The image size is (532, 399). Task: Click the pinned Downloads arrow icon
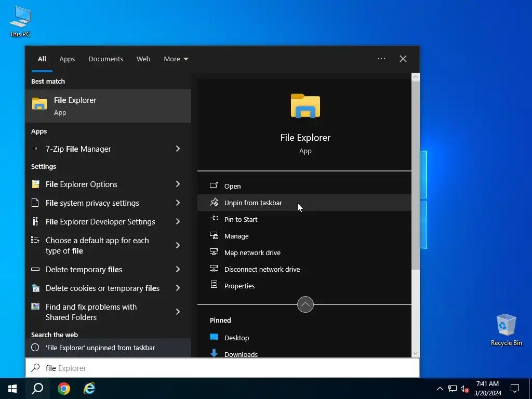click(214, 353)
